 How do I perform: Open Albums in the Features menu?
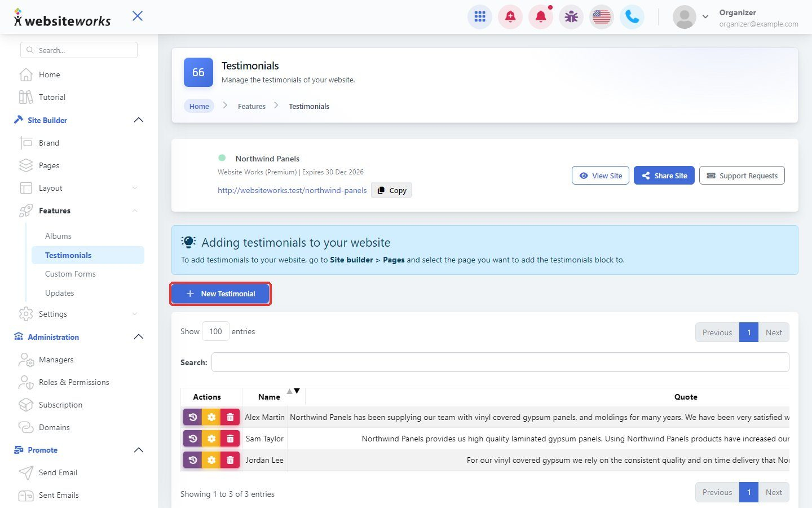tap(58, 236)
